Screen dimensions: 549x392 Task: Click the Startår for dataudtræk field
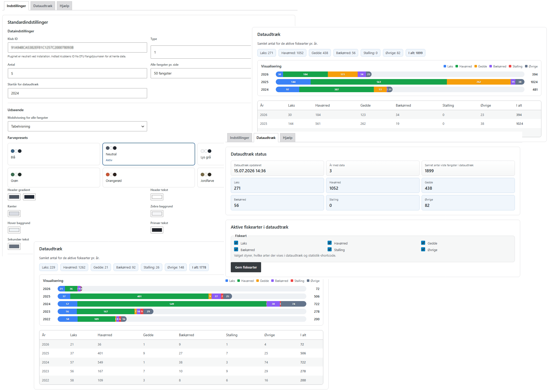[77, 93]
